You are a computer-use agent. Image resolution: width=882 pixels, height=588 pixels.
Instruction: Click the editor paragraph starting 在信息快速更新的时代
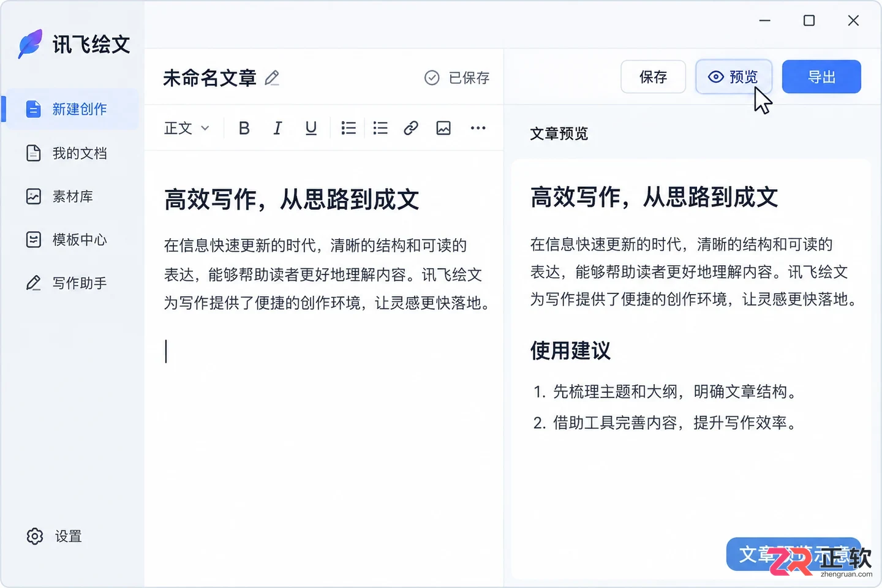(x=327, y=274)
